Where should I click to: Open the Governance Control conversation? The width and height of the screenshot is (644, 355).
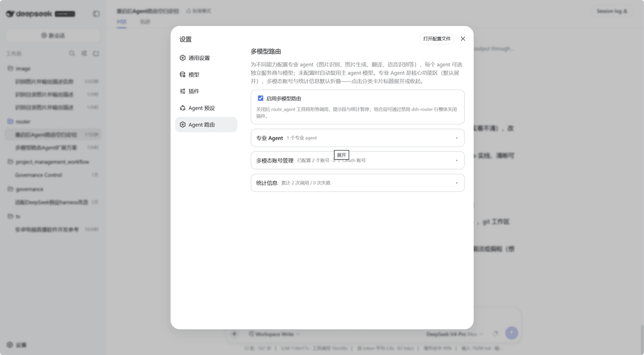[x=53, y=175]
